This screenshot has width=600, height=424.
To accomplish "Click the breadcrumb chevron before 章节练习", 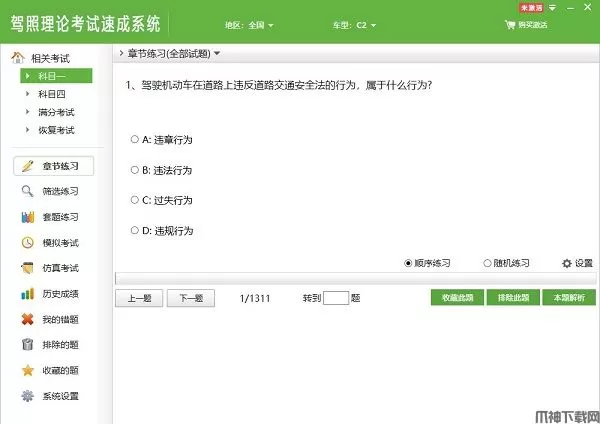I will pyautogui.click(x=121, y=53).
